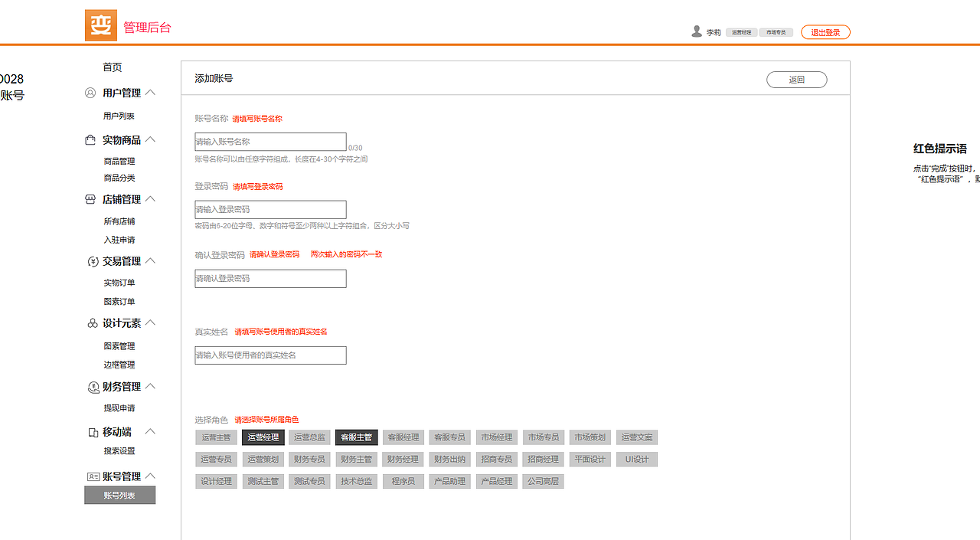Deselect the 运营经理 role tag in role list

tap(263, 437)
